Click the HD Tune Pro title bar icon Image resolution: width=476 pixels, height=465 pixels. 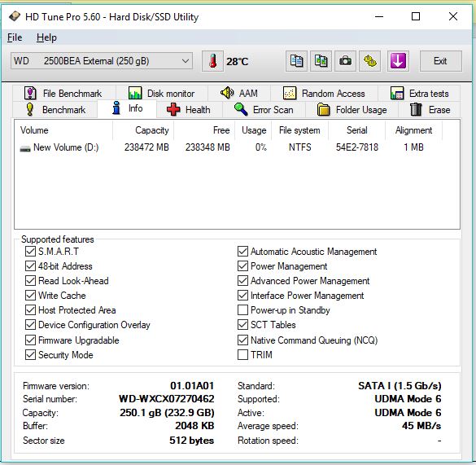click(14, 16)
